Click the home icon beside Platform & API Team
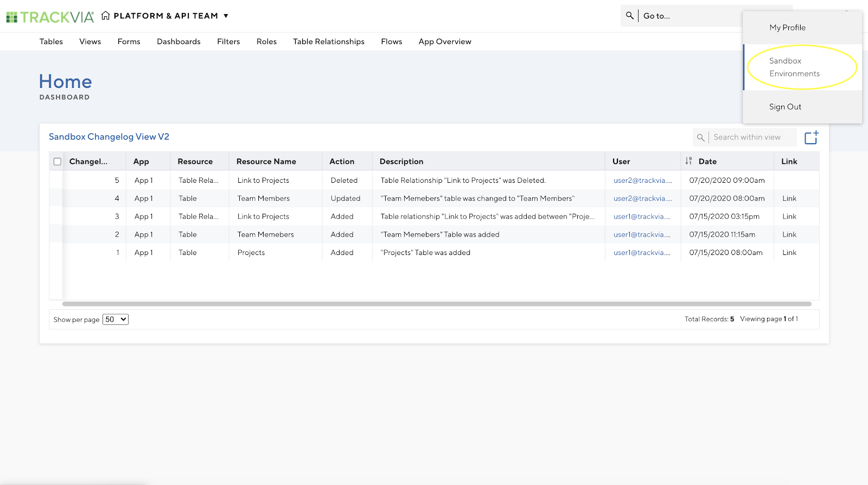868x485 pixels. point(106,16)
